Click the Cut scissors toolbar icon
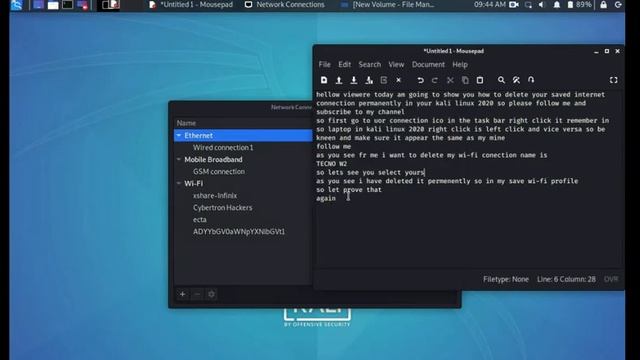The width and height of the screenshot is (640, 360). click(x=450, y=80)
